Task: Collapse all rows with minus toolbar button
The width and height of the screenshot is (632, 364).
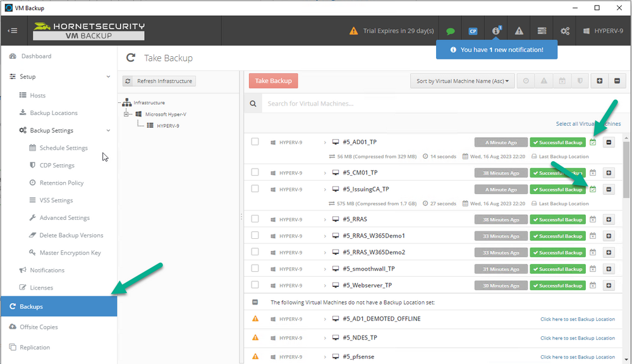Action: coord(617,81)
